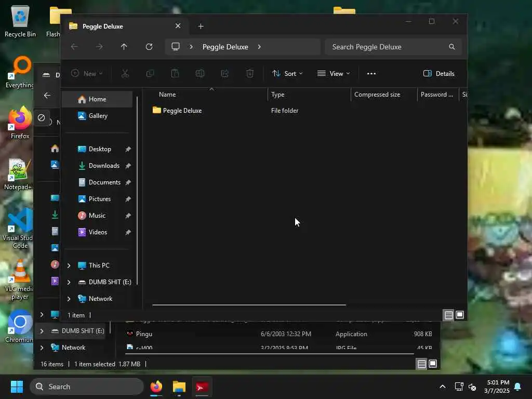Click horizontal scrollbar in file list
The height and width of the screenshot is (399, 532).
coord(249,305)
